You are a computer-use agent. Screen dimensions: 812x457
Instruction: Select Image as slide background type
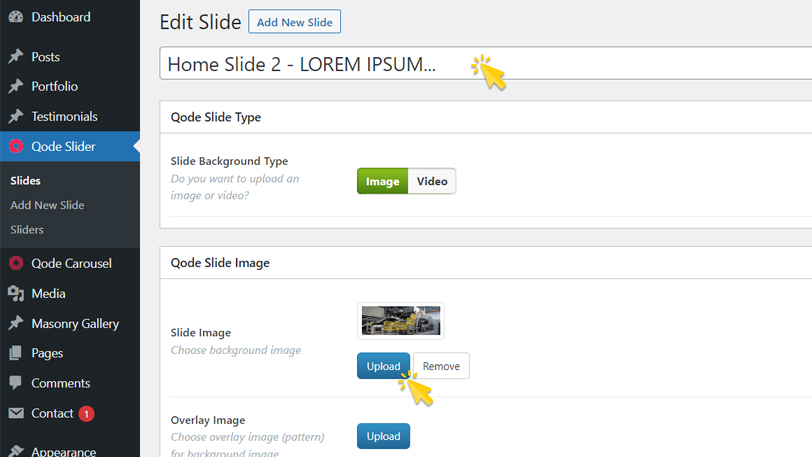382,181
